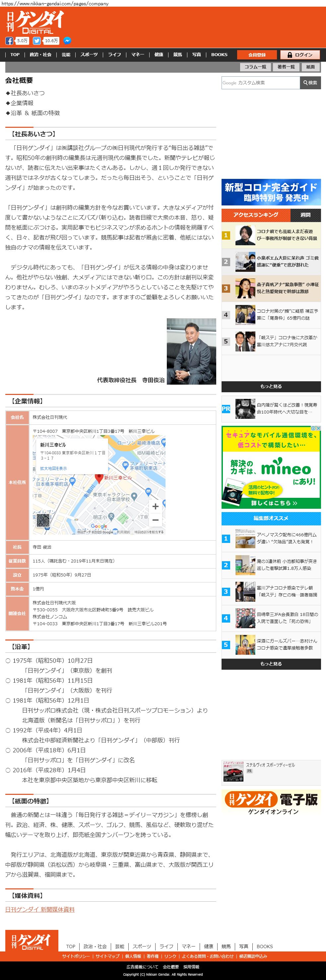Click 広告掲載について in footer

point(143,967)
